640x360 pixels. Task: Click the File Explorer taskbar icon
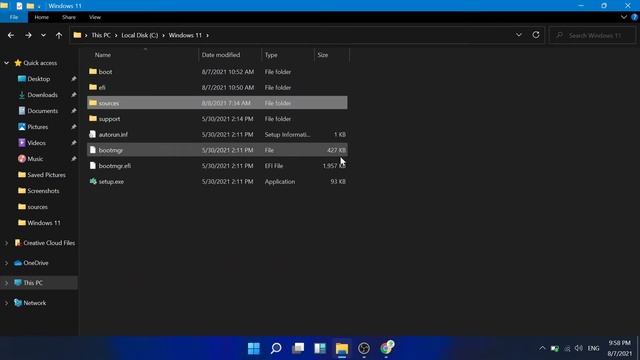pos(342,348)
